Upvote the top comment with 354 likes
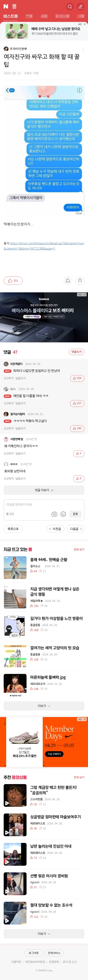This screenshot has height=980, width=88. click(x=77, y=378)
